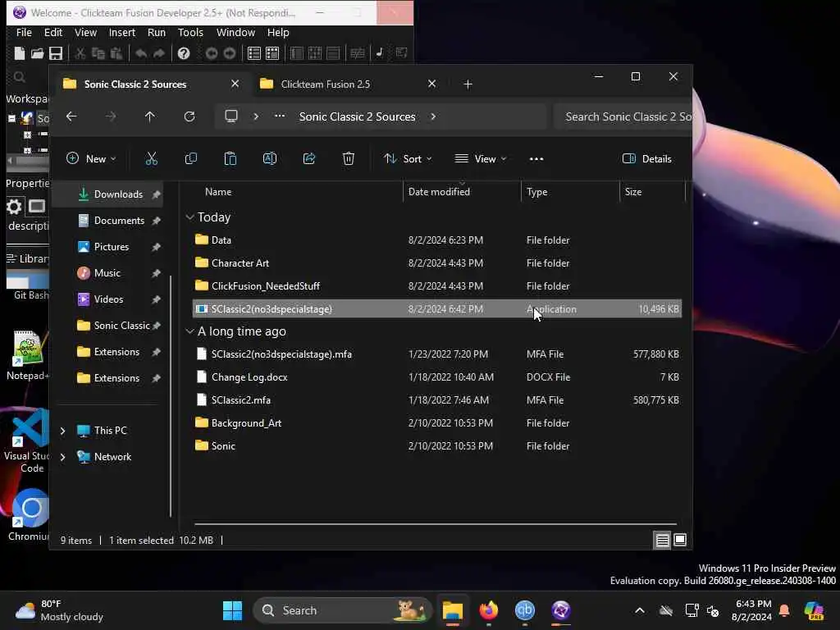
Task: Click the Help question mark icon in Fusion toolbar
Action: (184, 53)
